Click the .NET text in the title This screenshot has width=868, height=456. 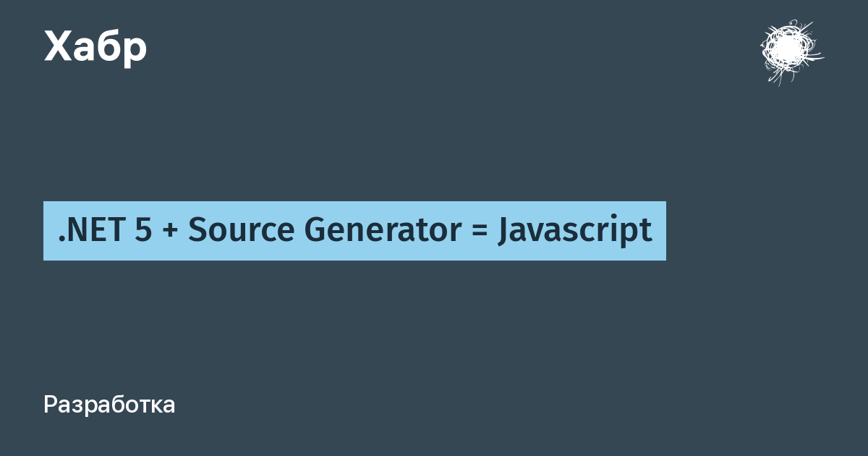[x=91, y=230]
